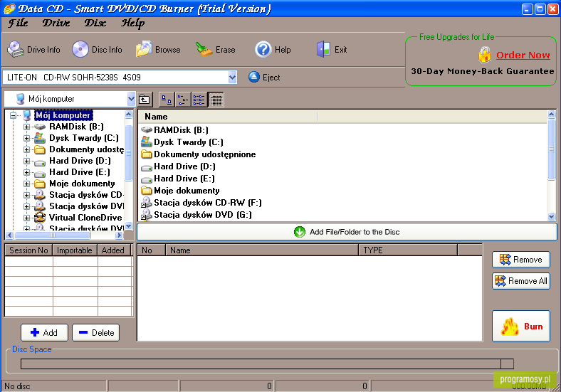The height and width of the screenshot is (392, 561).
Task: Expand Stacja dysków CD tree node
Action: pos(26,195)
